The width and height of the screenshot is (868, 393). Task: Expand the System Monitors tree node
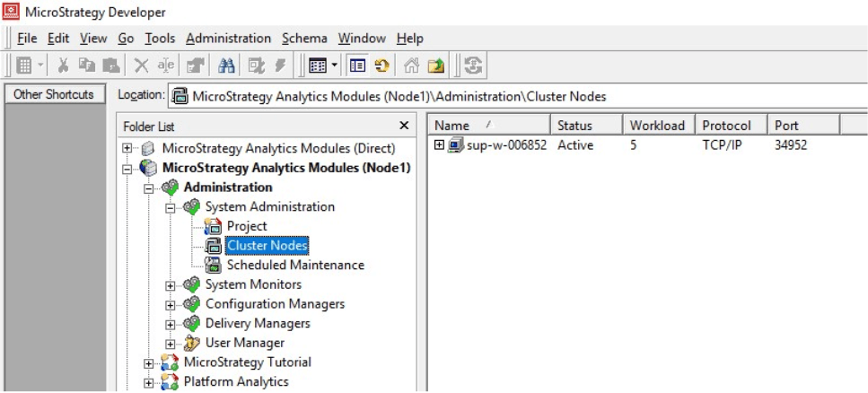(x=171, y=285)
